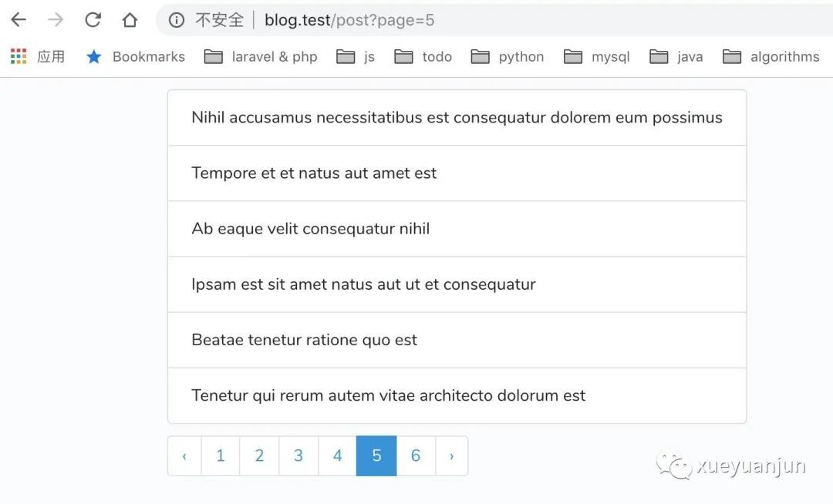The height and width of the screenshot is (504, 833).
Task: Click the browser back arrow
Action: coord(18,20)
